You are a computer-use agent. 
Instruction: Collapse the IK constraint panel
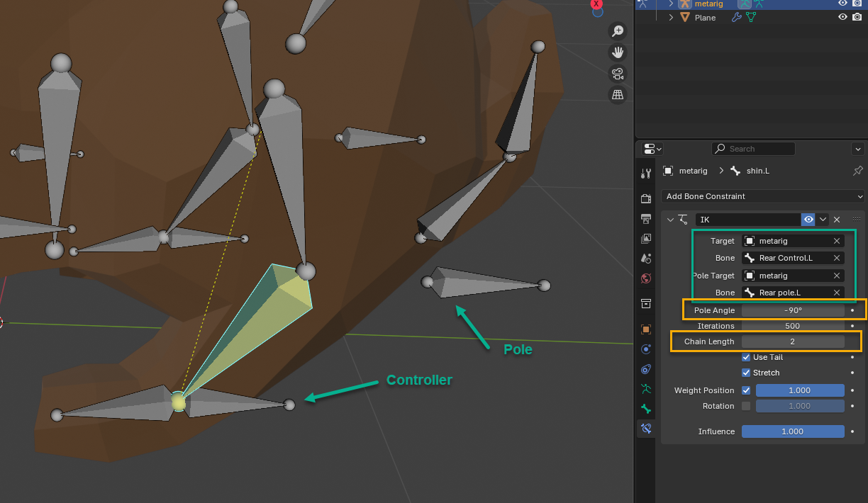point(670,220)
